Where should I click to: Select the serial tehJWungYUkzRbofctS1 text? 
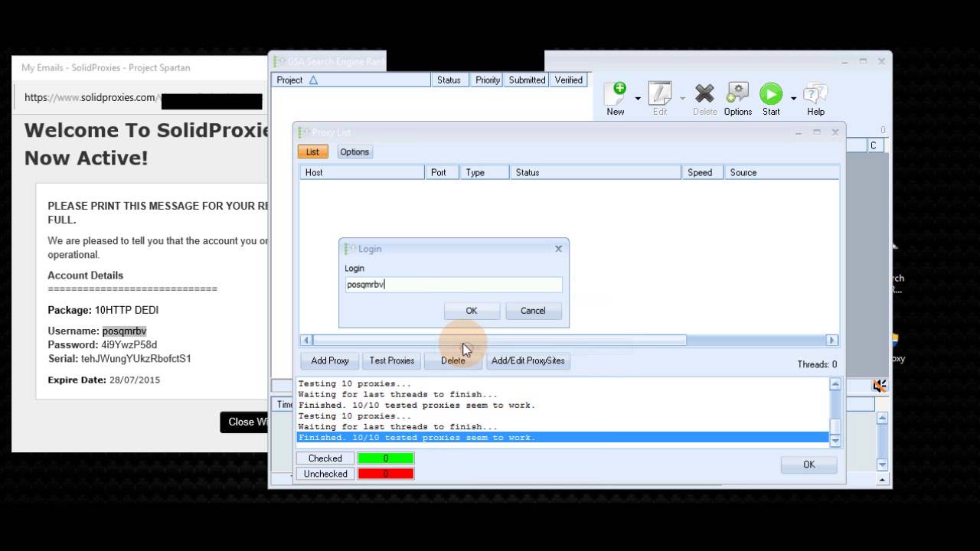click(136, 359)
